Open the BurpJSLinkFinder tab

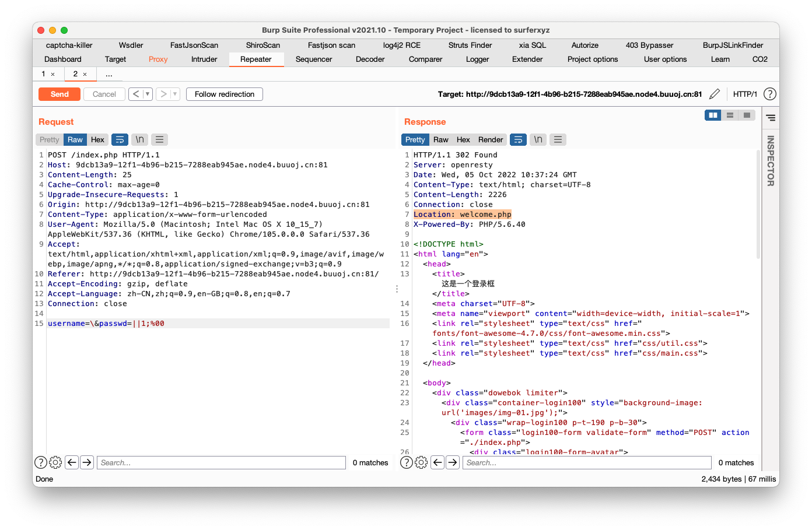click(x=733, y=45)
